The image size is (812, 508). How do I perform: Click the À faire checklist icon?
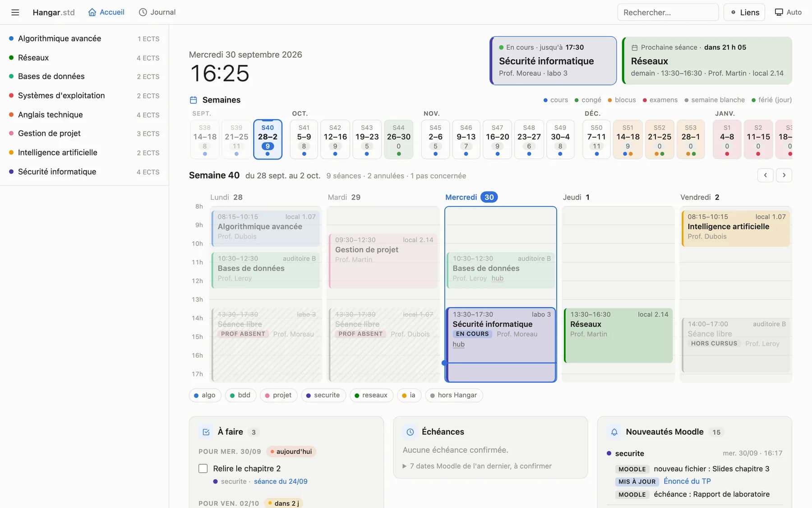206,432
